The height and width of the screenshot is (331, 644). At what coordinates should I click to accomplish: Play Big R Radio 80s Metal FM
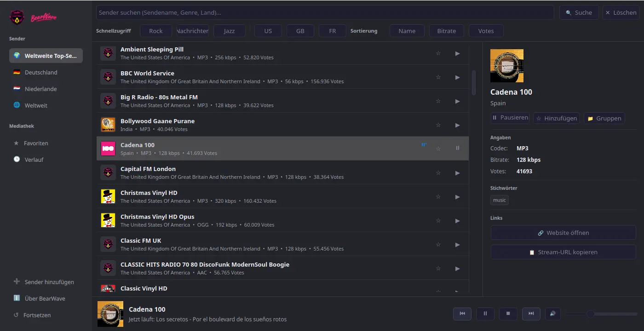coord(457,101)
